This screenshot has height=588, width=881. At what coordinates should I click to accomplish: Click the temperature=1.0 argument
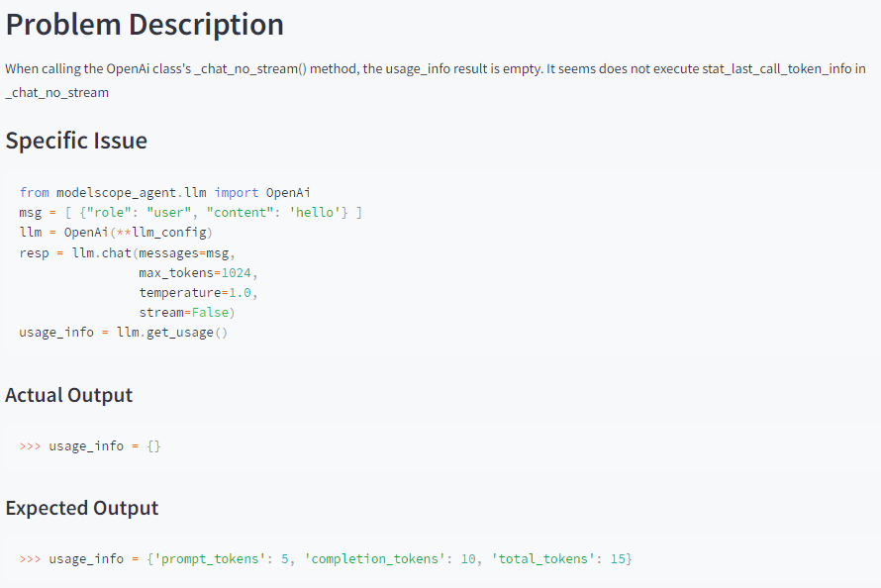[x=202, y=293]
